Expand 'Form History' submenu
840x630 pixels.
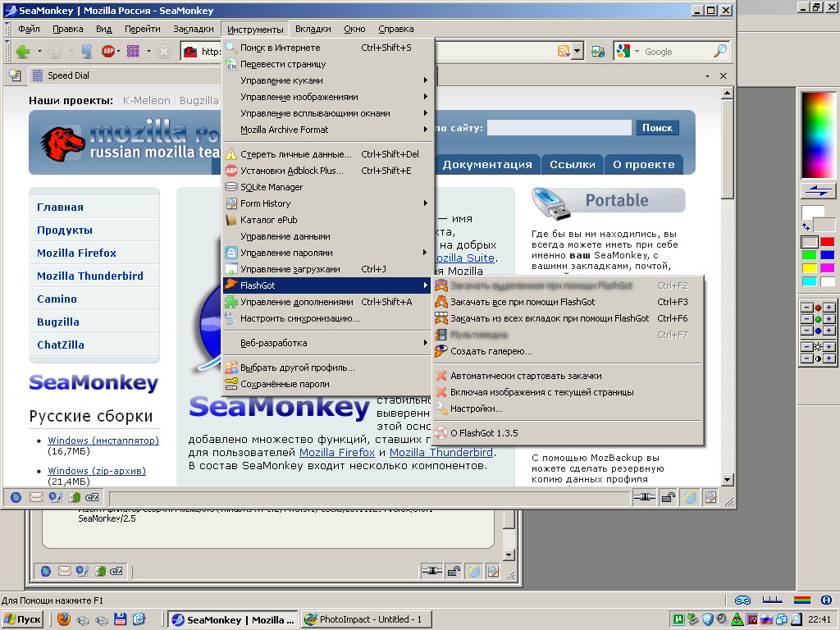click(326, 203)
